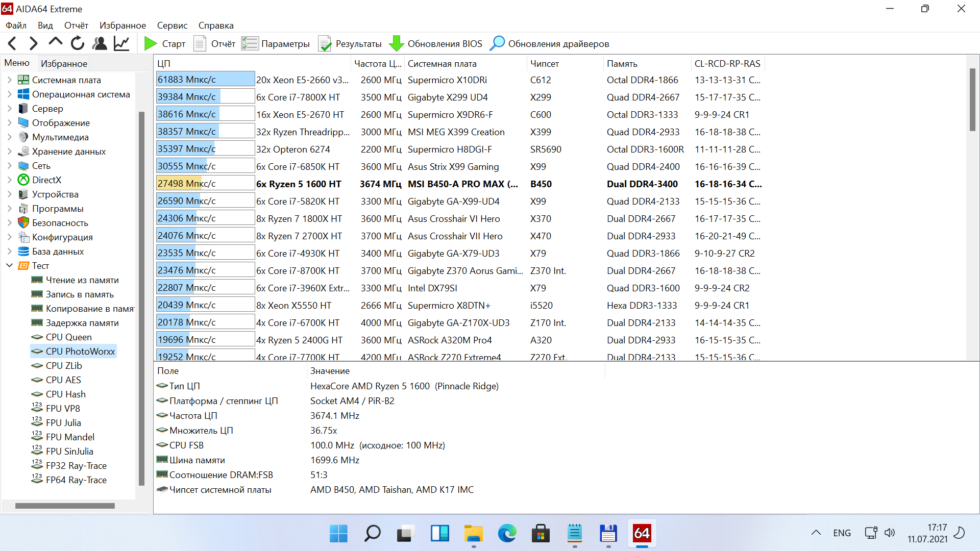Open the Сервис menu
The width and height of the screenshot is (980, 551).
tap(172, 26)
